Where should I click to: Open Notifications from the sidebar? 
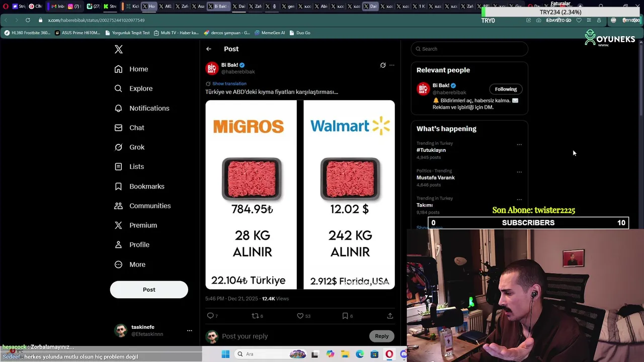click(142, 108)
